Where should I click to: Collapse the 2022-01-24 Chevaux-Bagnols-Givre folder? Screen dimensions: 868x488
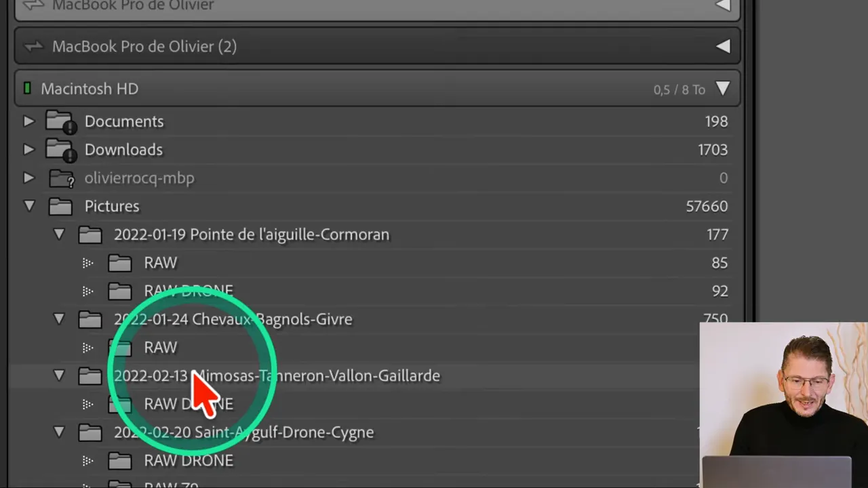(x=58, y=319)
